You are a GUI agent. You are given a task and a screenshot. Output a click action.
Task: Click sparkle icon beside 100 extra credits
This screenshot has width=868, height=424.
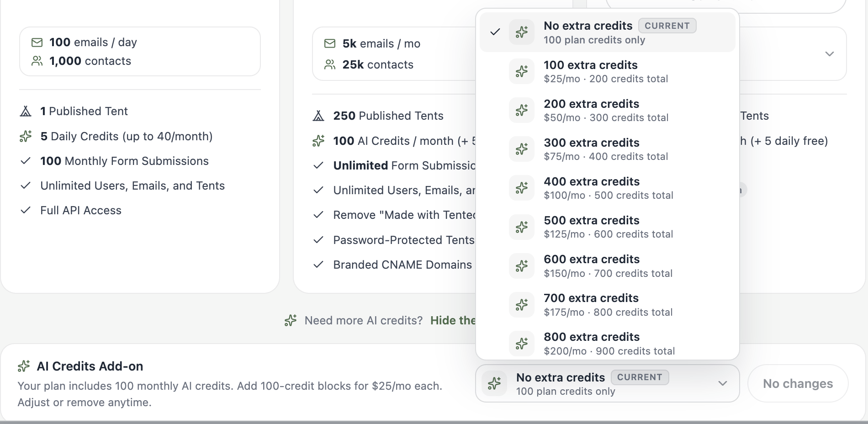(522, 71)
